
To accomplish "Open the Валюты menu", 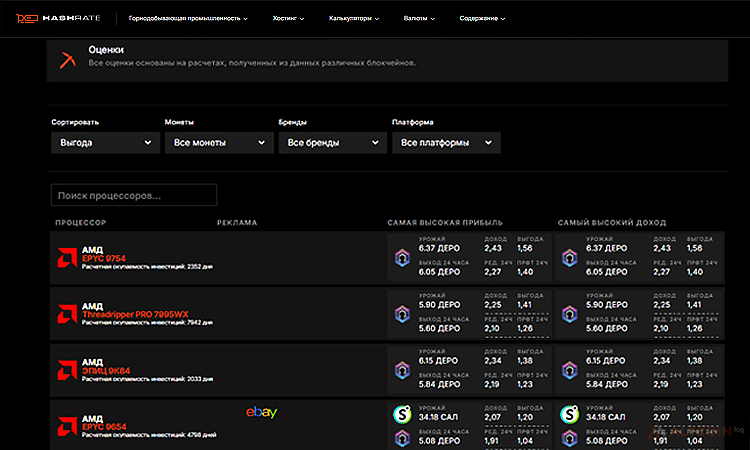I will (419, 18).
